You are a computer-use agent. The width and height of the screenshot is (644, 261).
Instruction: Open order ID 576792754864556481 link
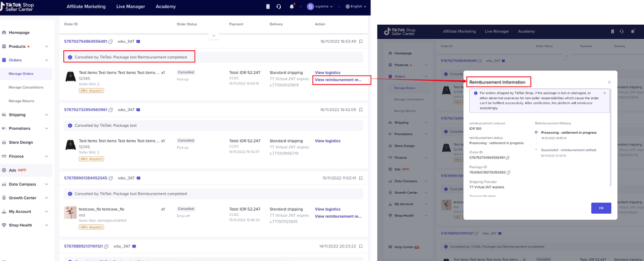[x=86, y=41]
